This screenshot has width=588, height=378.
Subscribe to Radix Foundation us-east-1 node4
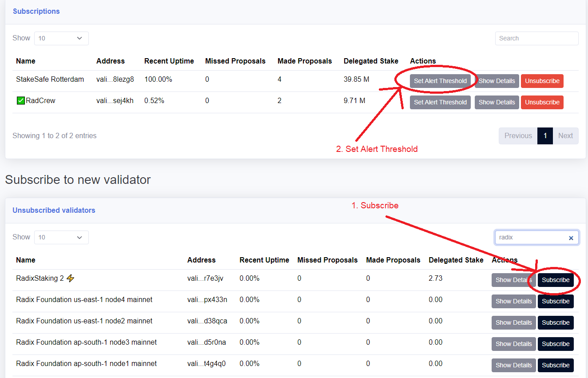[556, 301]
